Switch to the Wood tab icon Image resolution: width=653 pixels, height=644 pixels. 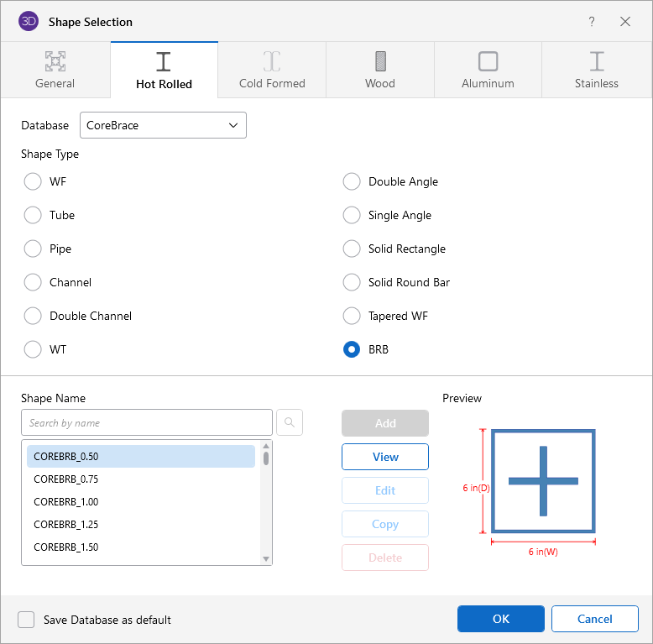pyautogui.click(x=380, y=61)
